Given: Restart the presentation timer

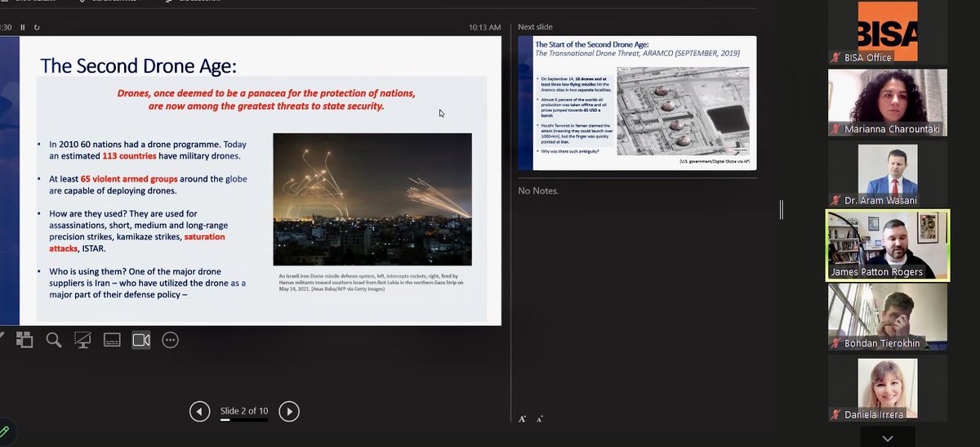Looking at the screenshot, I should [x=37, y=27].
